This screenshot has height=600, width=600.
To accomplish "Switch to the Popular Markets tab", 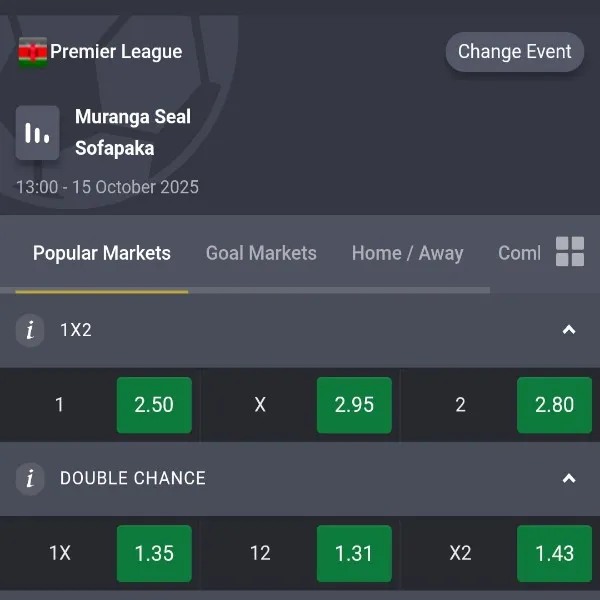I will click(102, 254).
